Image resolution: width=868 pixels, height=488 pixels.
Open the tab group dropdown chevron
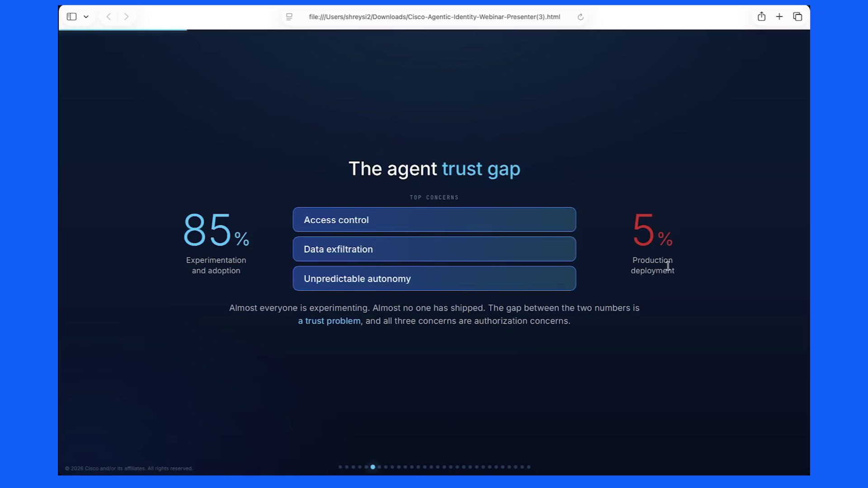point(86,17)
